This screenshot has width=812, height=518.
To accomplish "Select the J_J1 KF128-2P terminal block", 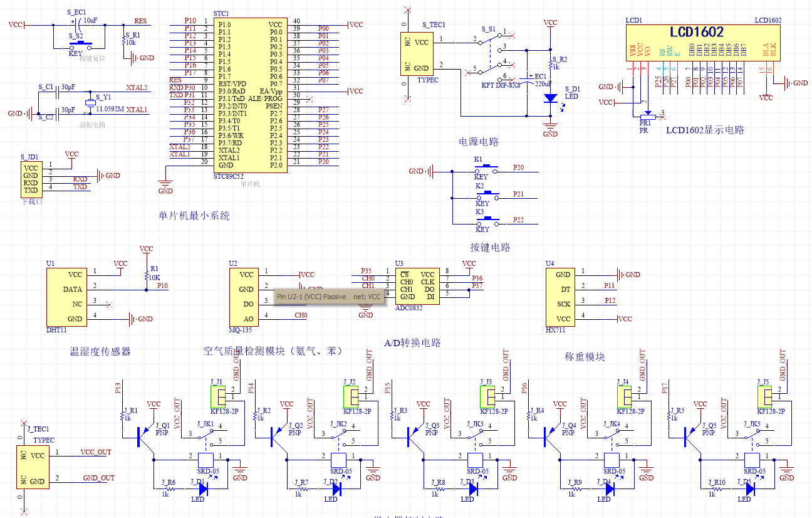I will tap(217, 396).
